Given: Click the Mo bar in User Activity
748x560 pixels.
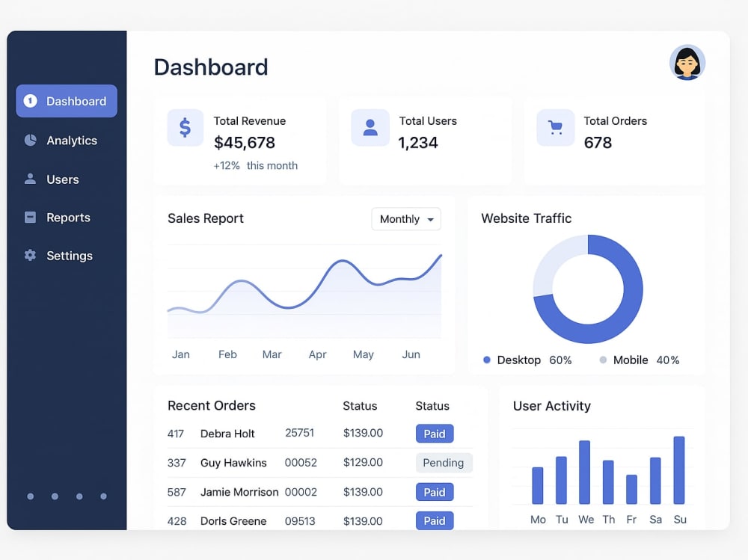Looking at the screenshot, I should pyautogui.click(x=538, y=485).
